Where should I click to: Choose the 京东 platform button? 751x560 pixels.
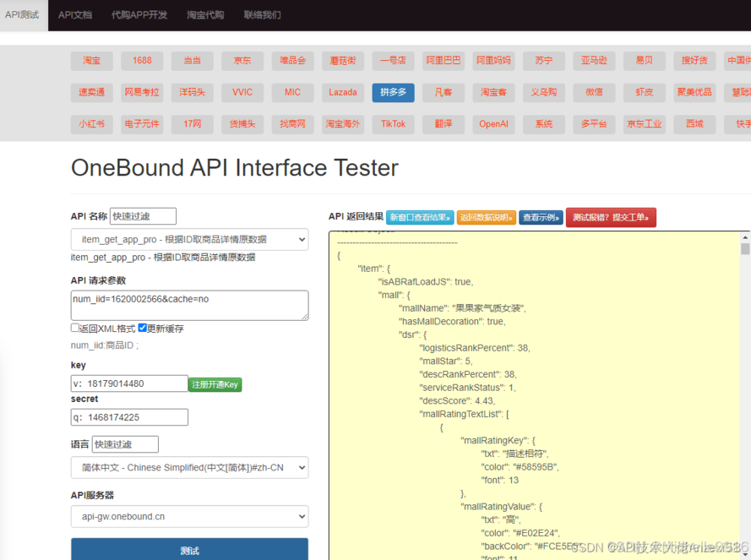point(242,61)
